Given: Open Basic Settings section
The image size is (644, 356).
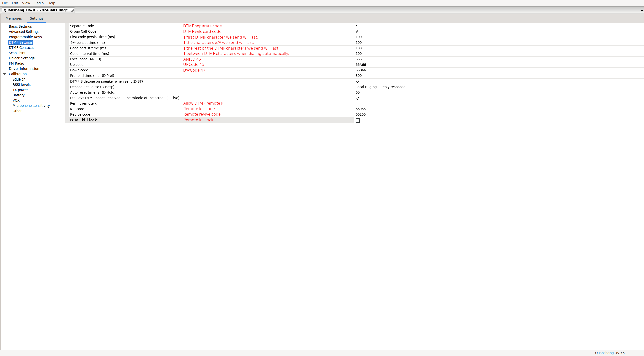Looking at the screenshot, I should click(x=20, y=26).
